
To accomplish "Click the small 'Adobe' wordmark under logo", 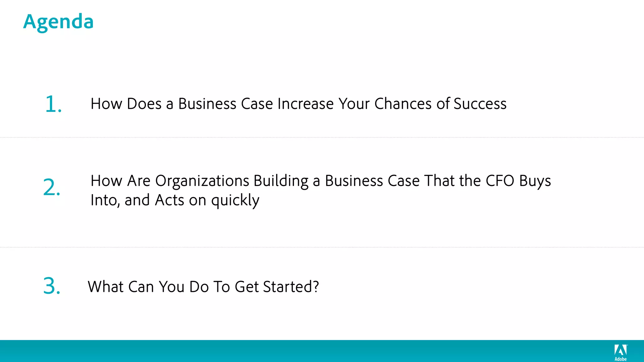I will 620,359.
